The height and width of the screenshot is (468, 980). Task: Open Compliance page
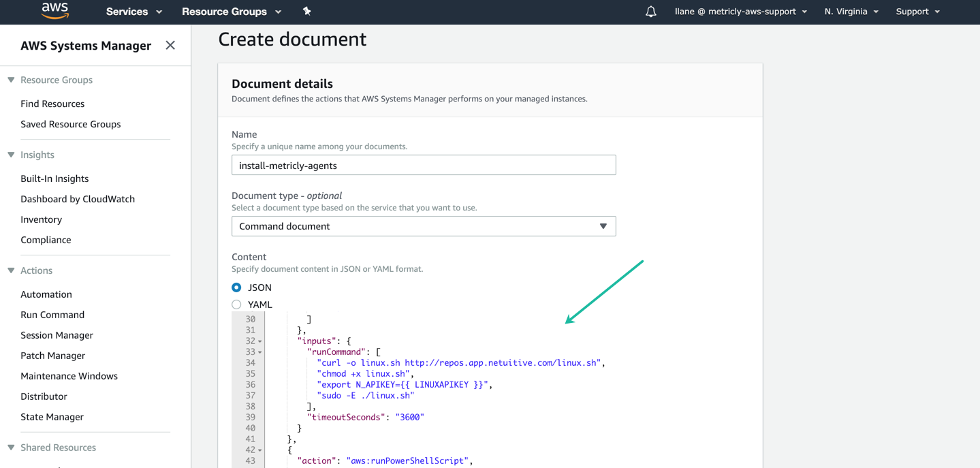coord(46,240)
